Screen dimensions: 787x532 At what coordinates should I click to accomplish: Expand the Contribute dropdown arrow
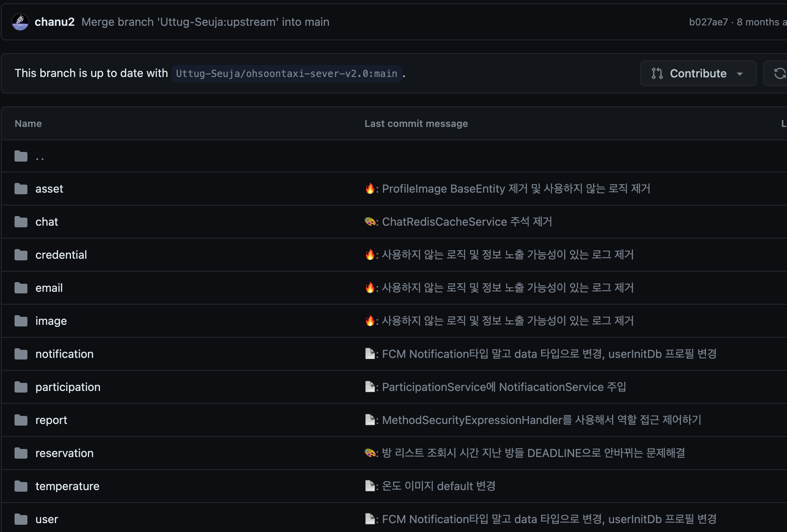pyautogui.click(x=740, y=74)
